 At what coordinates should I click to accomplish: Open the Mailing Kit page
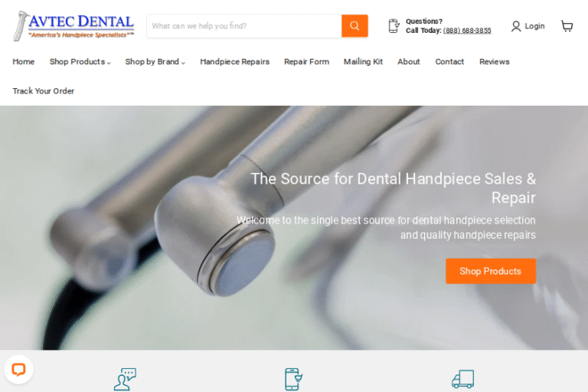tap(363, 62)
